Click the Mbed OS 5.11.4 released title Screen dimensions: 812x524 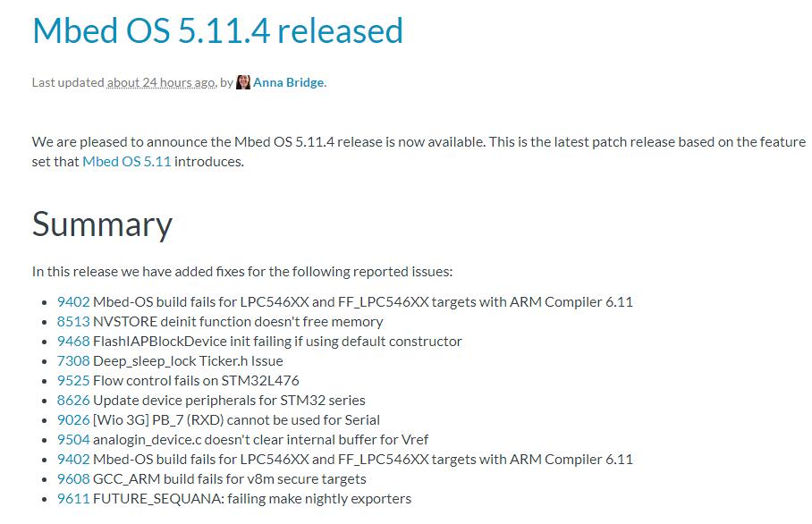point(217,30)
